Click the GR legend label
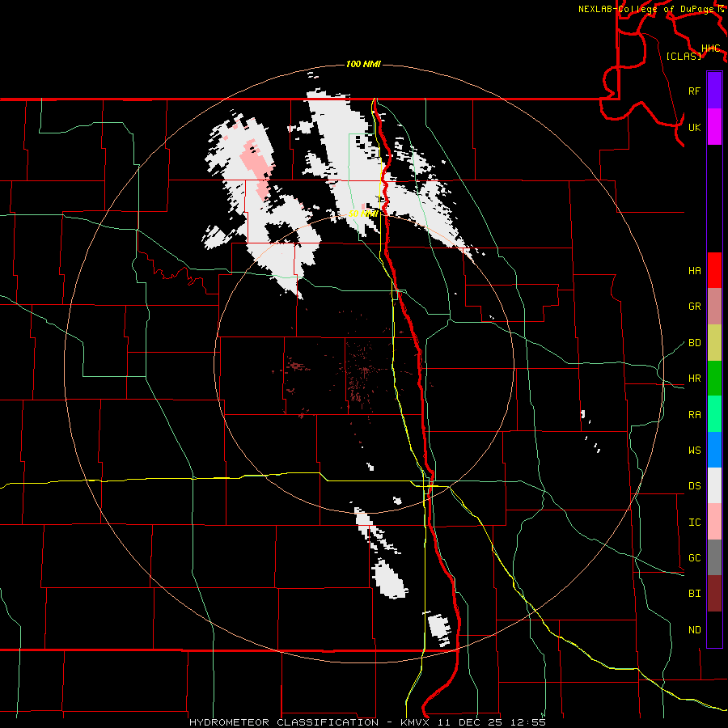Image resolution: width=728 pixels, height=728 pixels. [695, 307]
